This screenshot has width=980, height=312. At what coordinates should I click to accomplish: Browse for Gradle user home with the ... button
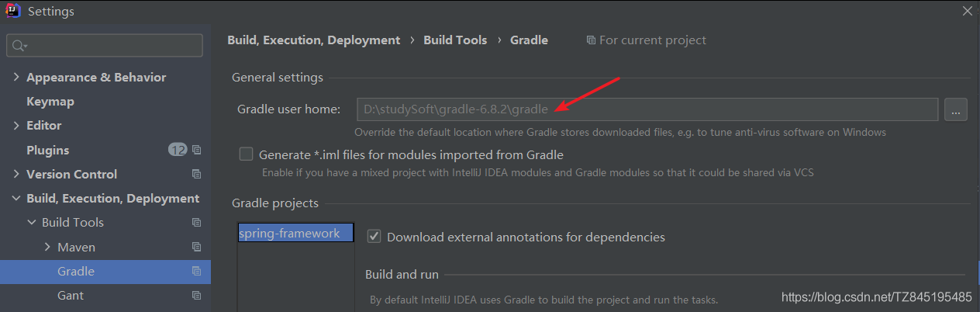pos(955,109)
